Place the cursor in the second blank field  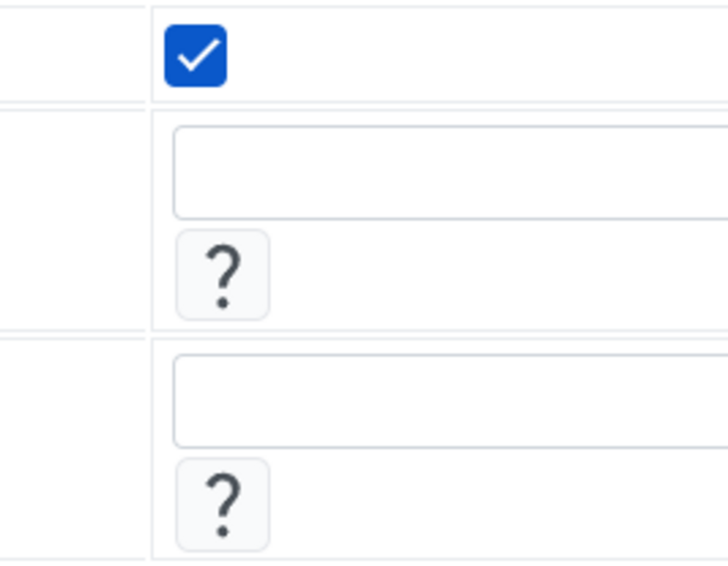[x=451, y=401]
